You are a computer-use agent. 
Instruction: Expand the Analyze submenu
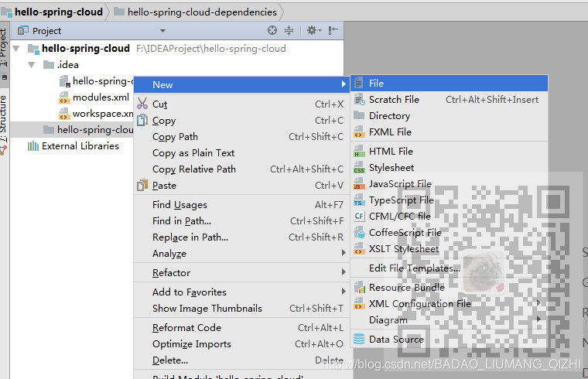coord(242,254)
